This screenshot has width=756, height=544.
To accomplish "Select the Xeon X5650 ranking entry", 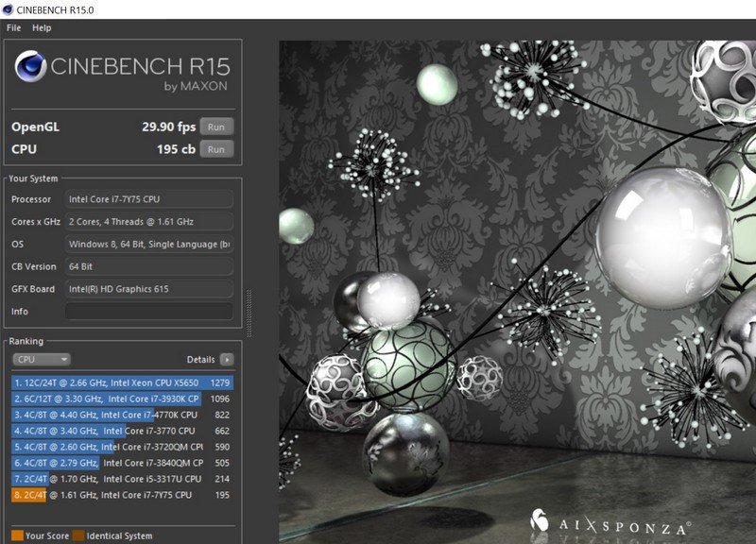I will coord(122,382).
